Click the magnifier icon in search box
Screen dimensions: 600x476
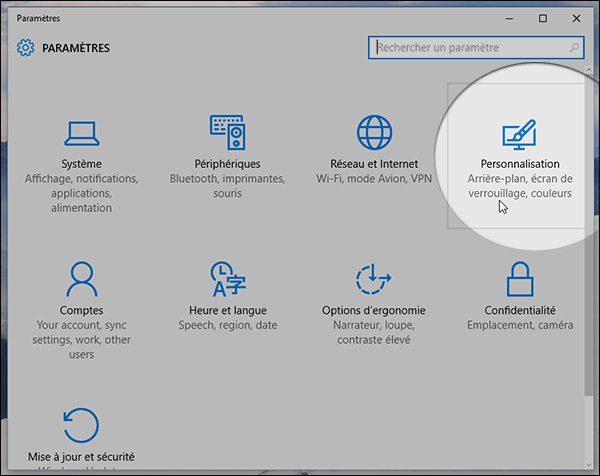[574, 47]
